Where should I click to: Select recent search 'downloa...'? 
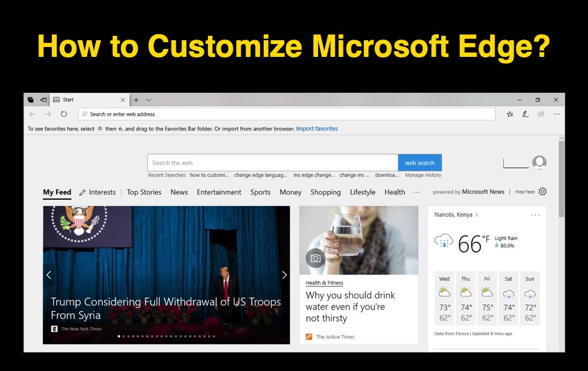tap(387, 175)
